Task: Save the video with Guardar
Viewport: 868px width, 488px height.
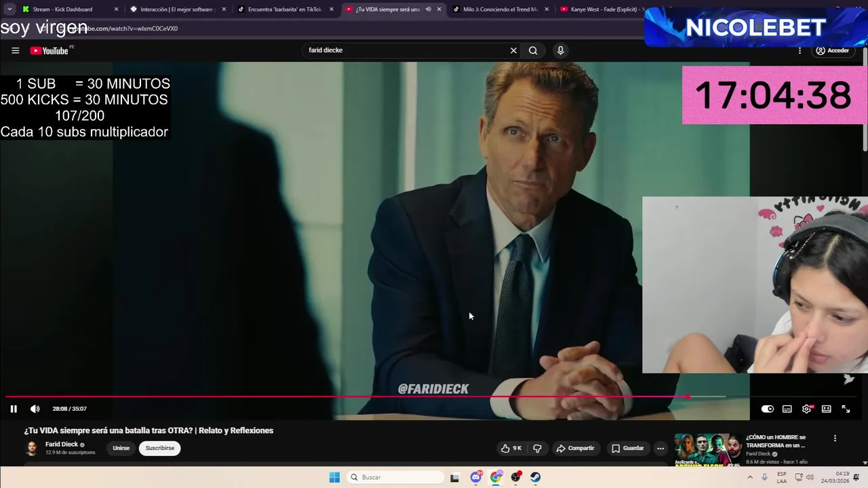Action: (x=627, y=448)
